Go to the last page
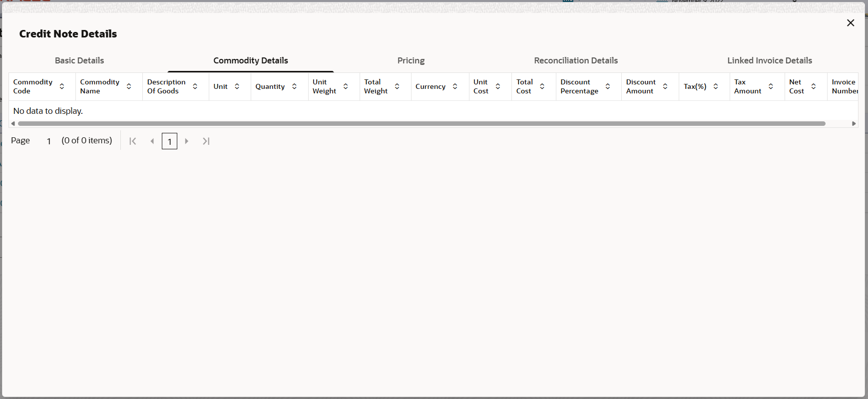The width and height of the screenshot is (868, 399). point(206,141)
